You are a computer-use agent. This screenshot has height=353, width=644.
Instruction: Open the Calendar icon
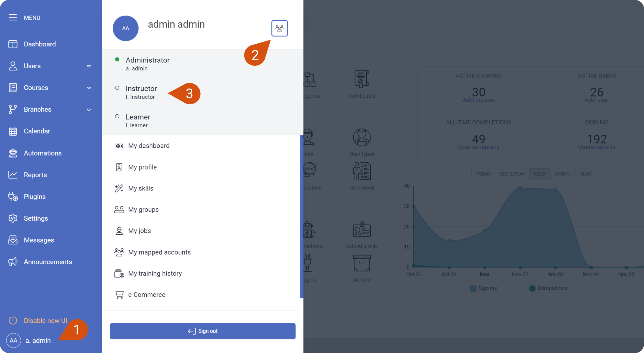pos(13,131)
